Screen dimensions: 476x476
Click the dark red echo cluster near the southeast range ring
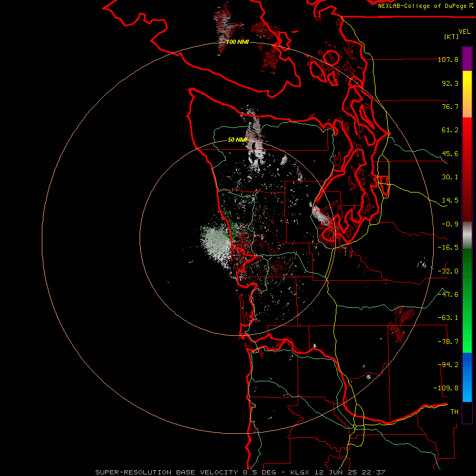(401, 323)
